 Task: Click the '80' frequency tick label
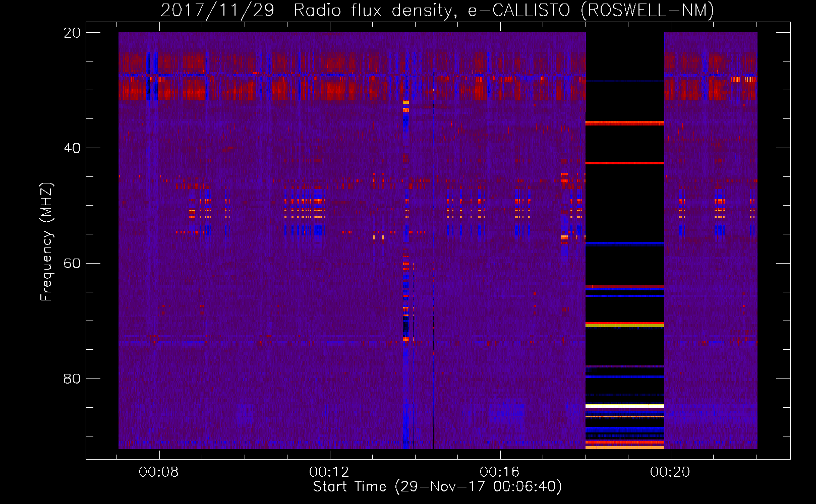(72, 379)
